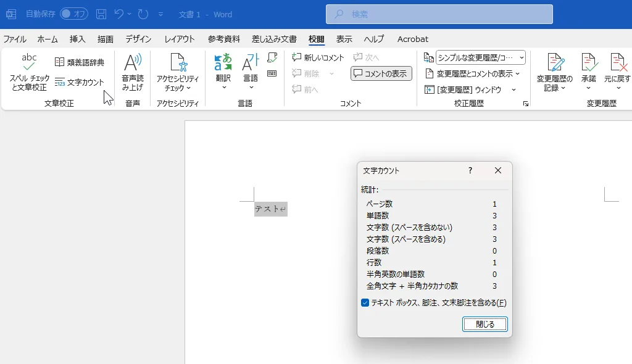Image resolution: width=632 pixels, height=364 pixels.
Task: Click the Undo arrow icon
Action: click(x=118, y=14)
